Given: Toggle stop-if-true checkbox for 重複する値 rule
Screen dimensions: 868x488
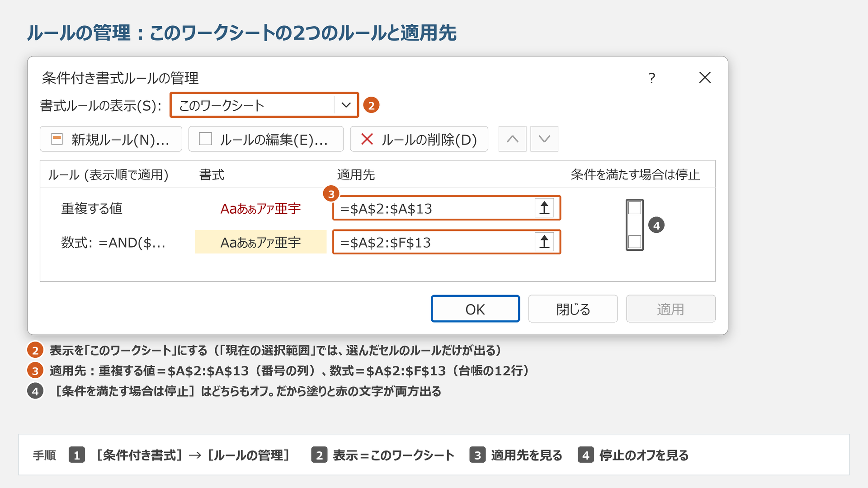Looking at the screenshot, I should tap(635, 208).
